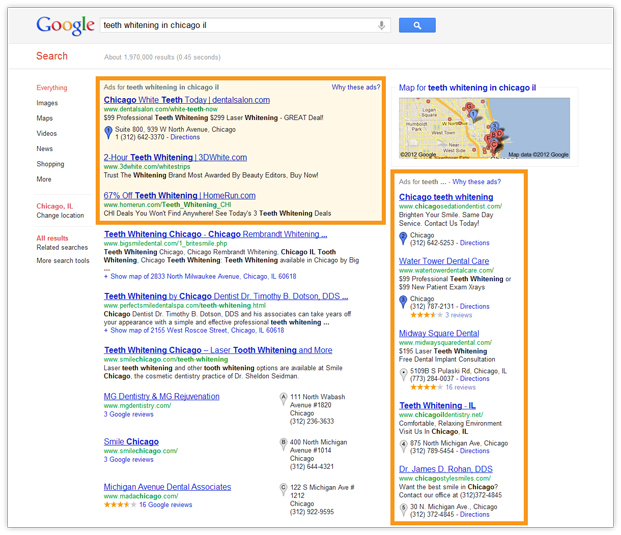Click star rating for Michigan Avenue Dental Associates
Viewport: 621px width, 535px height.
point(120,505)
